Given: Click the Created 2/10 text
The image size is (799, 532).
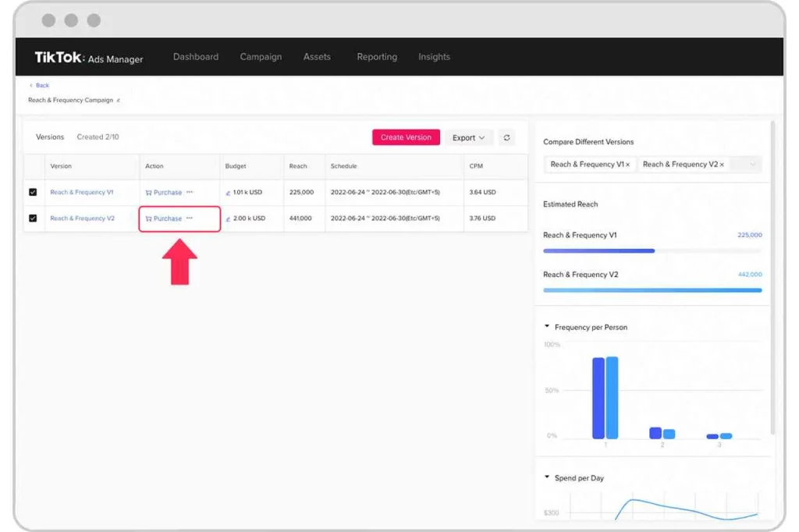Looking at the screenshot, I should [98, 137].
